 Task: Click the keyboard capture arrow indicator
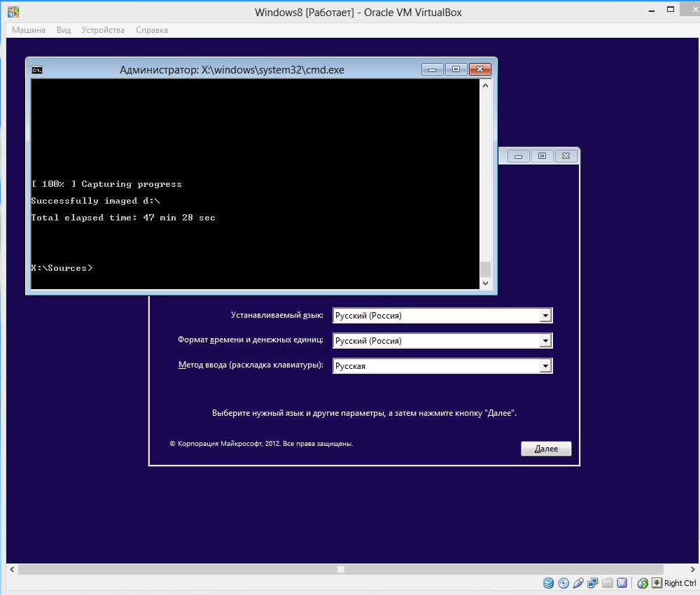click(x=657, y=583)
